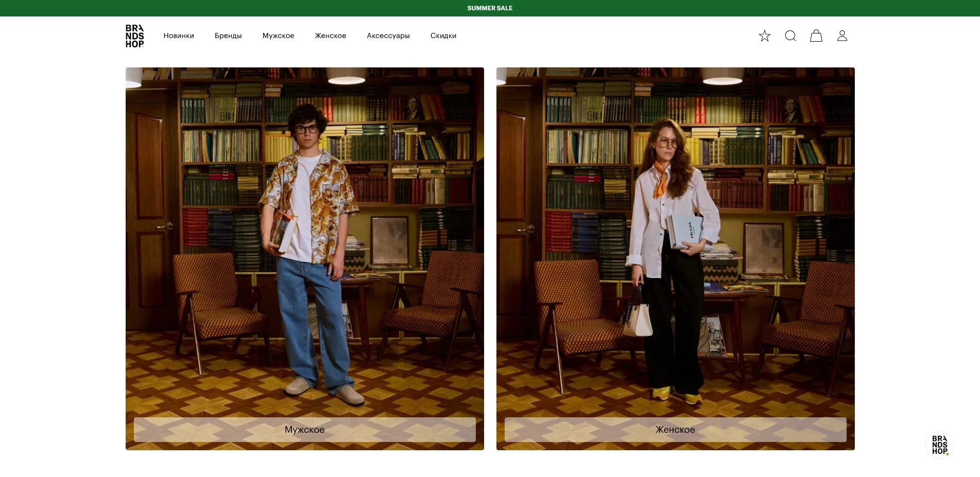The width and height of the screenshot is (980, 477).
Task: Open the Мужское navigation menu
Action: tap(278, 36)
